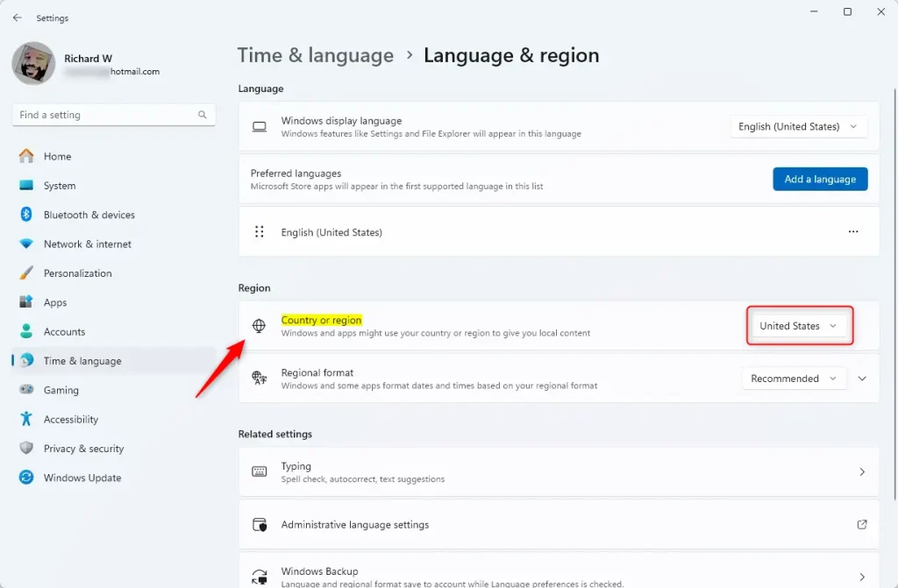Open the Windows display language dropdown
Screen dimensions: 898x588
[x=798, y=127]
